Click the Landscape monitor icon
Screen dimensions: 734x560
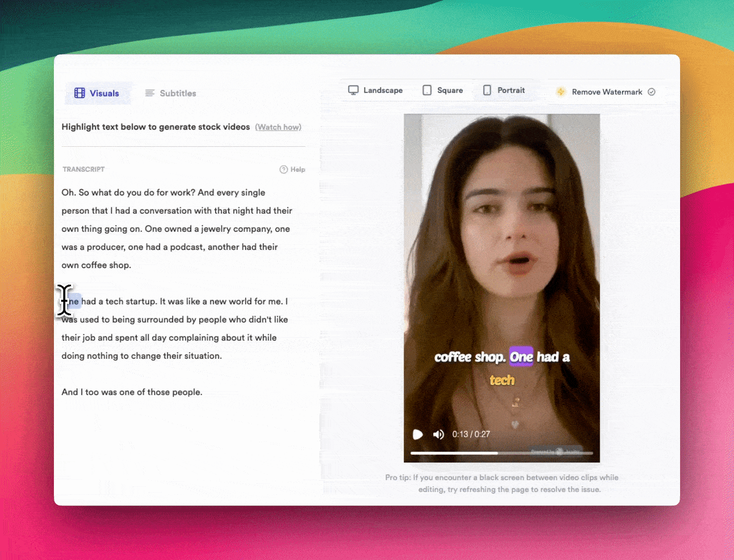coord(354,90)
